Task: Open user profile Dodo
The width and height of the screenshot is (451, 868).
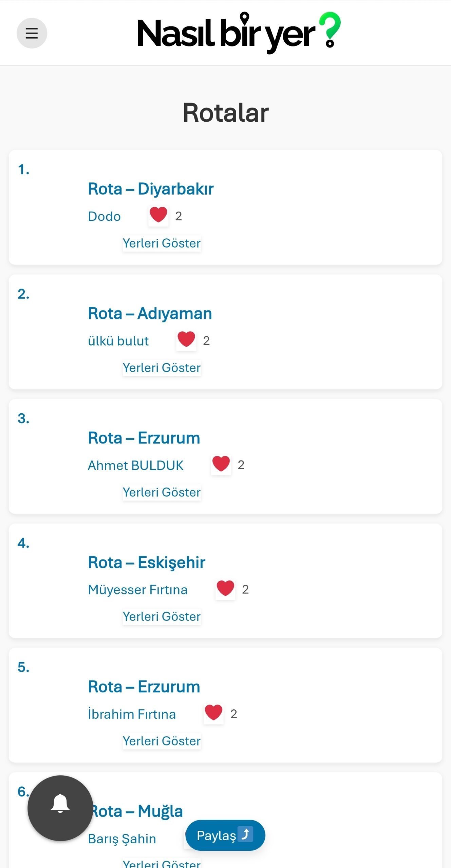Action: 104,216
